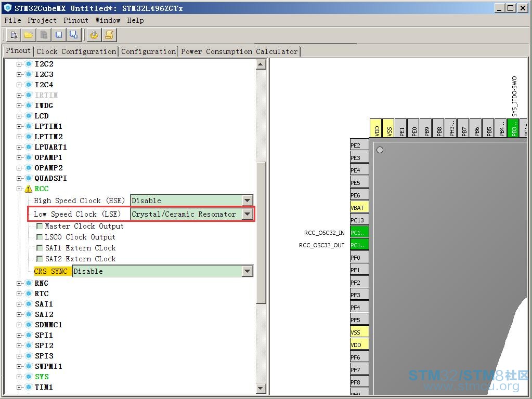
Task: Open the High Speed Clock (HSE) dropdown
Action: coord(248,201)
